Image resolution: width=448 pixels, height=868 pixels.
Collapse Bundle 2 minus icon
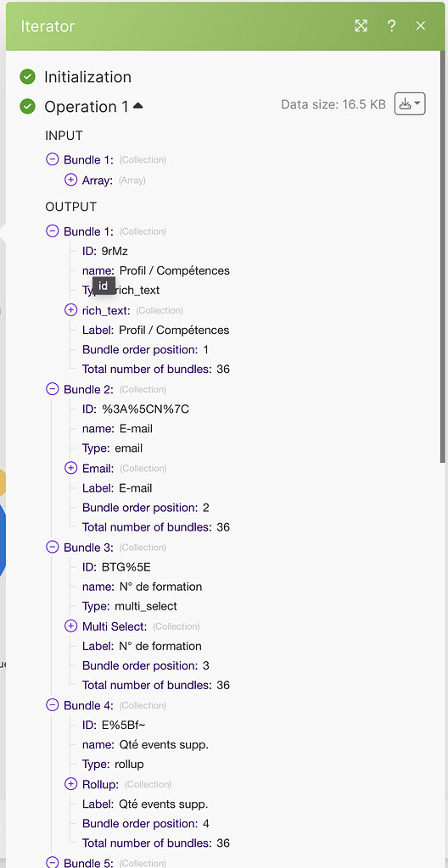(x=52, y=388)
